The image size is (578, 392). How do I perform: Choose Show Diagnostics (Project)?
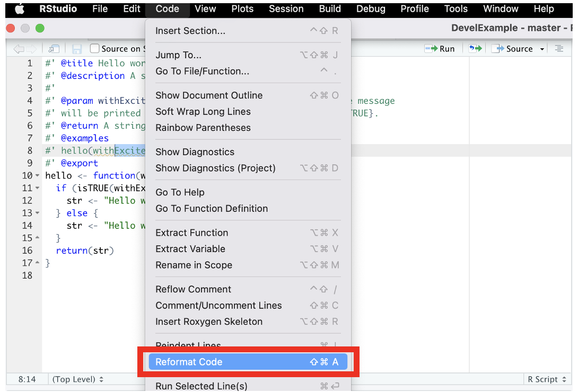click(248, 168)
